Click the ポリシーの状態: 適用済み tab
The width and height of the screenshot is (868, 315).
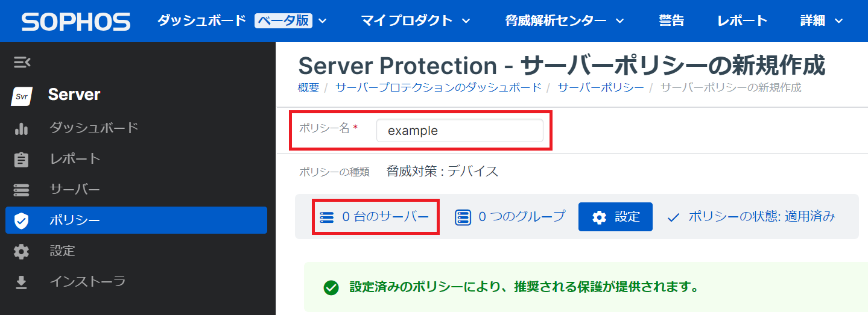tap(752, 217)
